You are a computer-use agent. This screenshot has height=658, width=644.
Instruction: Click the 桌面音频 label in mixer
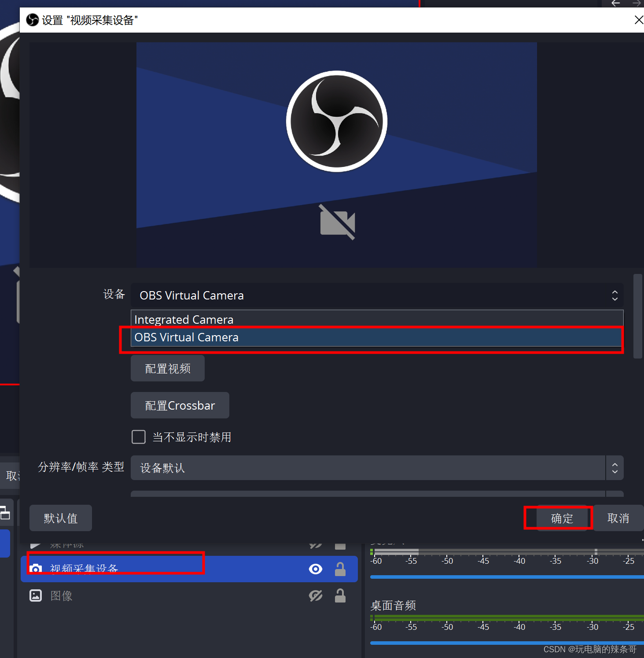coord(393,606)
